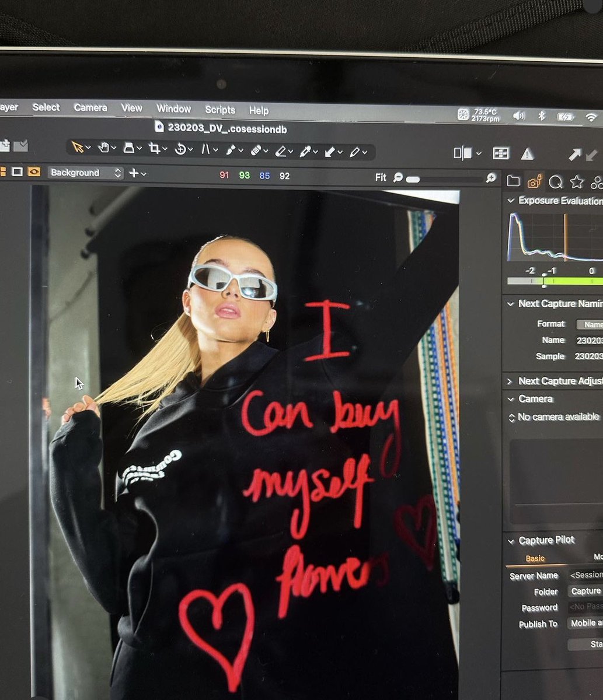Image resolution: width=603 pixels, height=700 pixels.
Task: Toggle the before/after split view
Action: (x=462, y=153)
